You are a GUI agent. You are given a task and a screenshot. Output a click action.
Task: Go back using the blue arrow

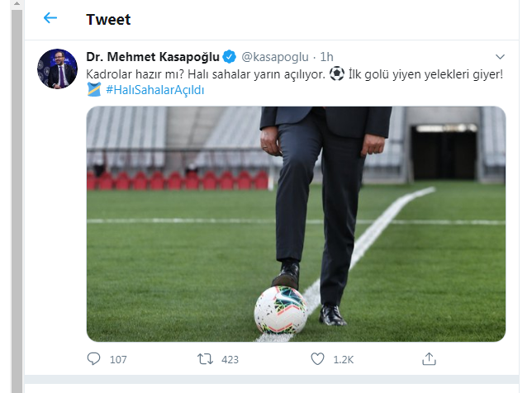tap(50, 18)
